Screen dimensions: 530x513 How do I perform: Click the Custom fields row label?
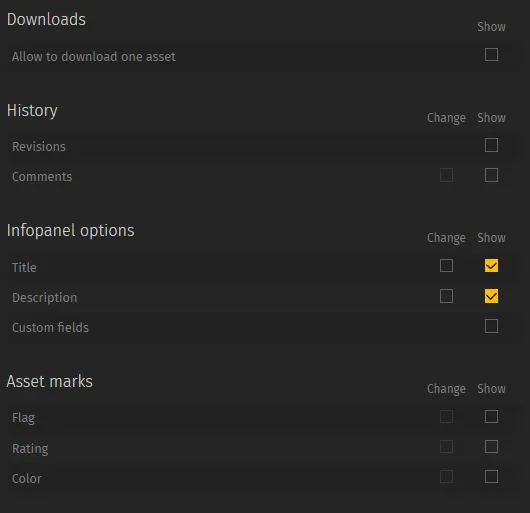click(50, 327)
